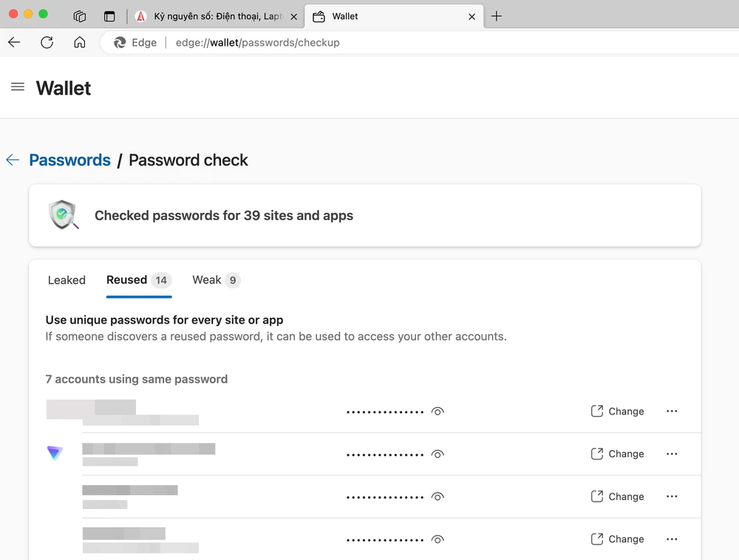Click the home icon in the browser toolbar
Image resolution: width=739 pixels, height=560 pixels.
pyautogui.click(x=80, y=42)
